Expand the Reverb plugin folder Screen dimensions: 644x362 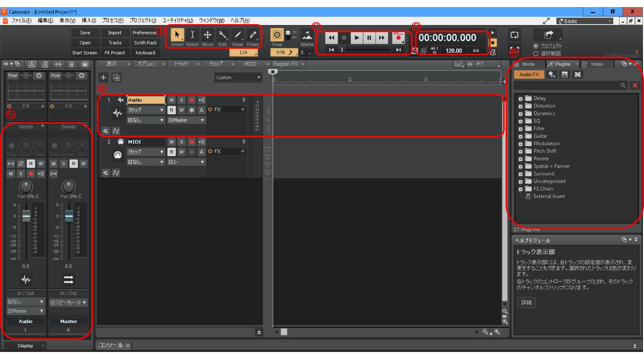pyautogui.click(x=521, y=159)
